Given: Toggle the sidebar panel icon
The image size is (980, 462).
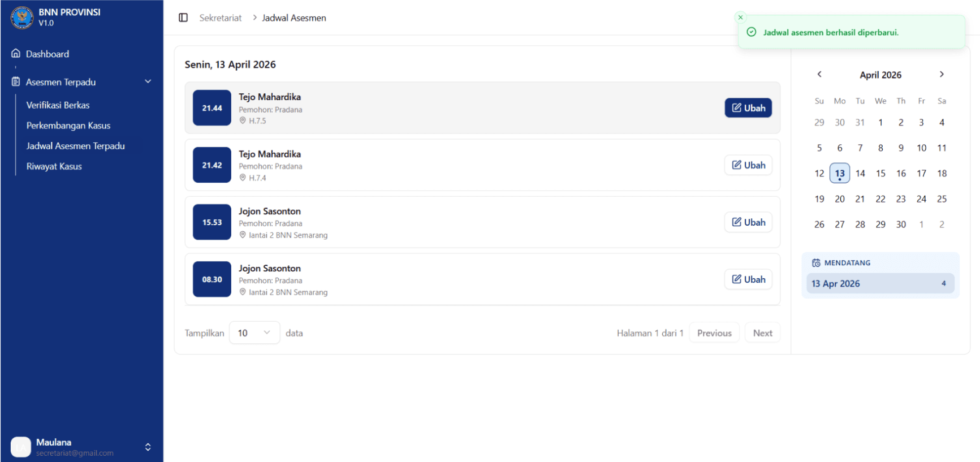Looking at the screenshot, I should 183,18.
